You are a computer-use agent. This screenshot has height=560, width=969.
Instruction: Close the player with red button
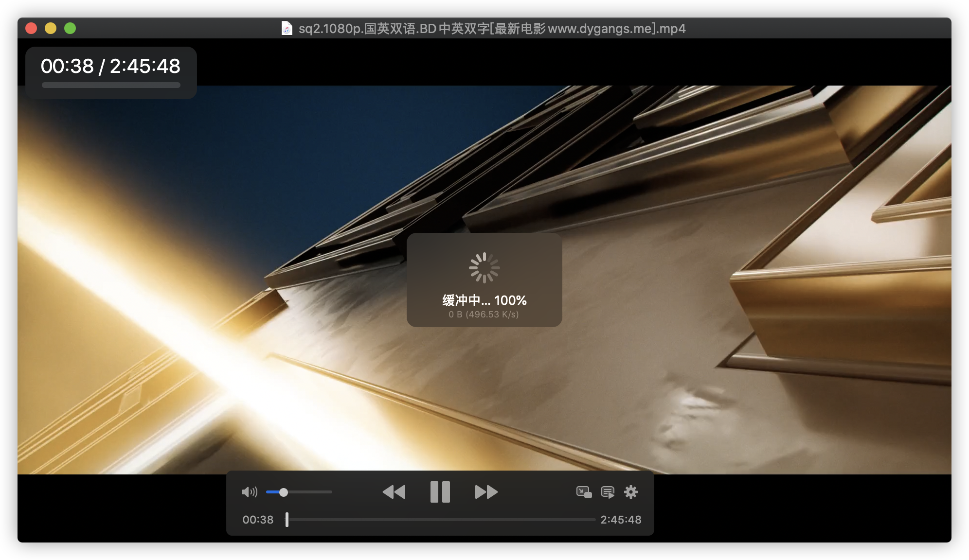(x=31, y=28)
